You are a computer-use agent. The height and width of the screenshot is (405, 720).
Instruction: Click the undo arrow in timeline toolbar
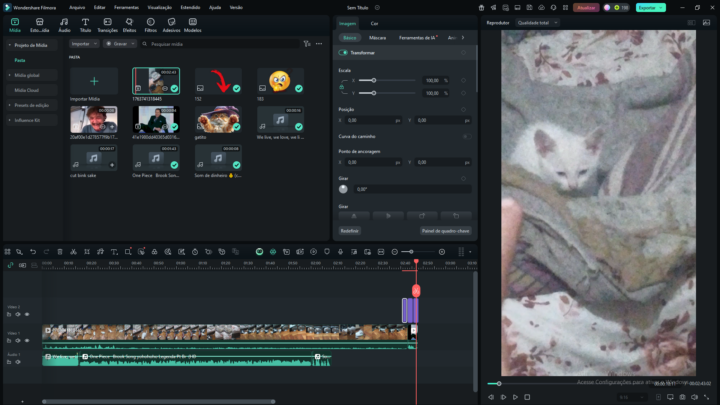32,251
